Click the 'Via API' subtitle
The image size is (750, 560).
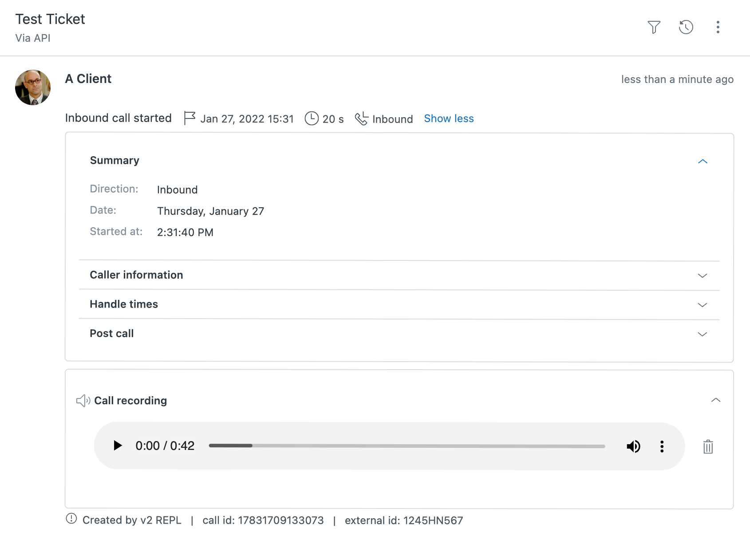pyautogui.click(x=33, y=38)
